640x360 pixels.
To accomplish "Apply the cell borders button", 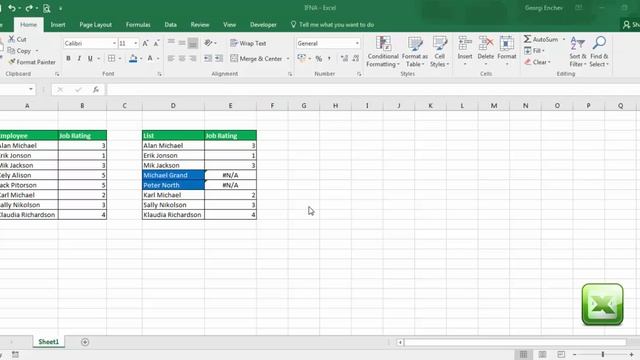I will [x=111, y=58].
